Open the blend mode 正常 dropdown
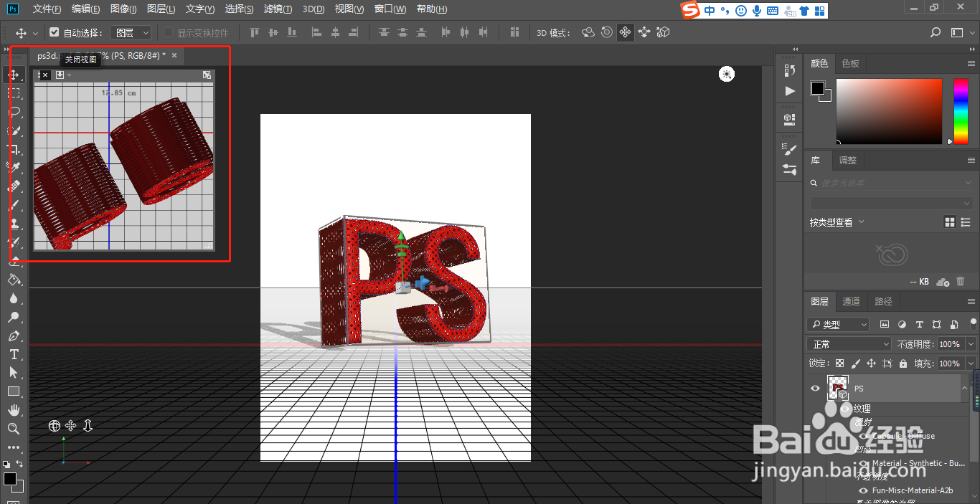The image size is (980, 504). [x=849, y=344]
